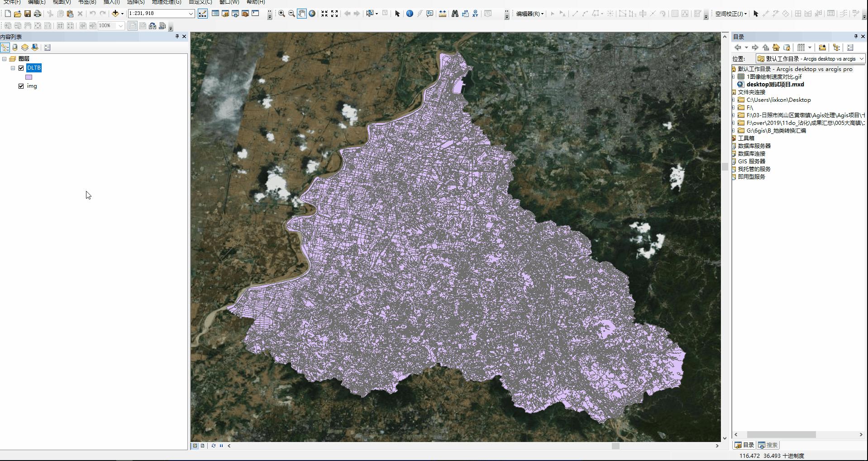Hide the img layer
Viewport: 868px width, 461px height.
(x=21, y=86)
